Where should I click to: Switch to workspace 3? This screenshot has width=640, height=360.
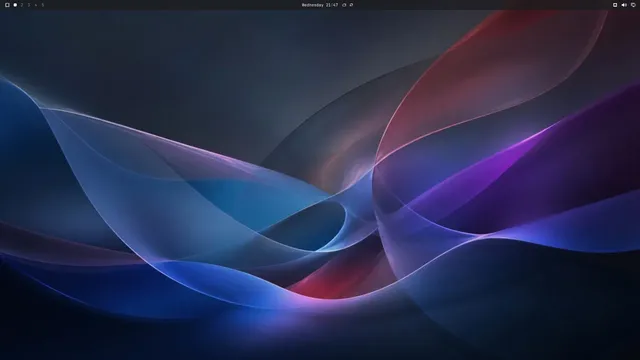[x=29, y=5]
